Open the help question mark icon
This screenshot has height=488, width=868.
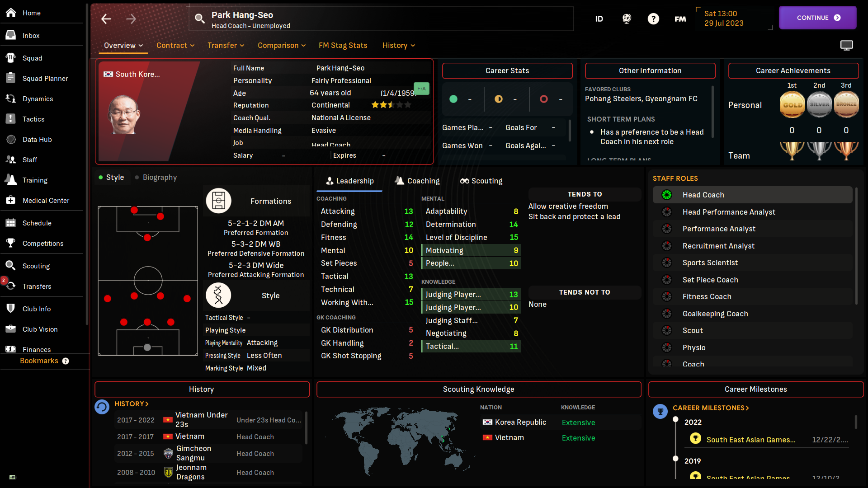click(x=653, y=19)
